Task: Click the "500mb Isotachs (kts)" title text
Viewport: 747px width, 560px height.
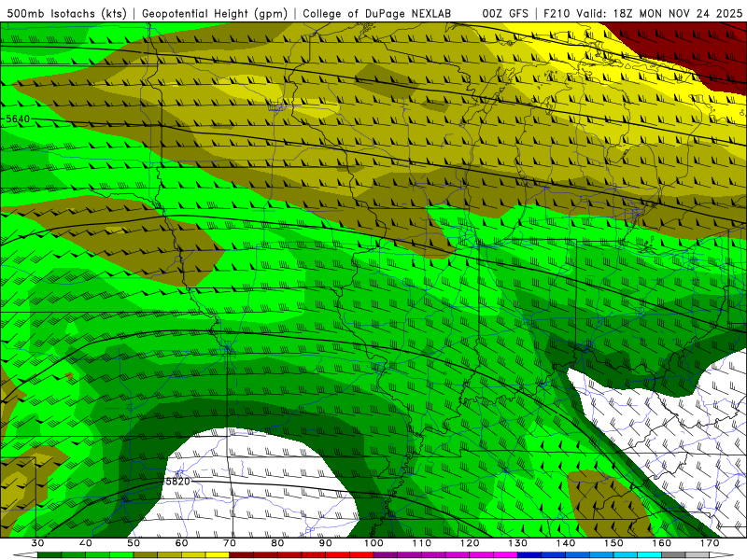Action: 66,14
